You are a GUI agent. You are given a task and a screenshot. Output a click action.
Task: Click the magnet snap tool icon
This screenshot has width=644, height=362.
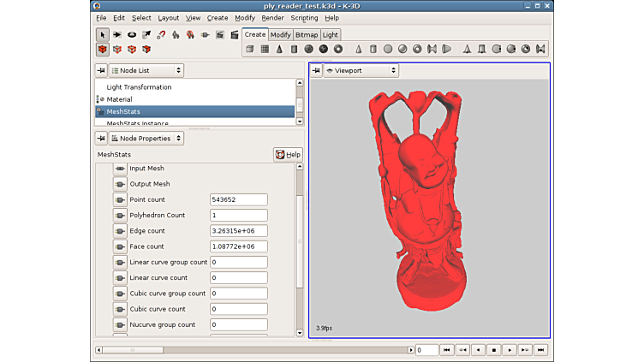(x=161, y=35)
